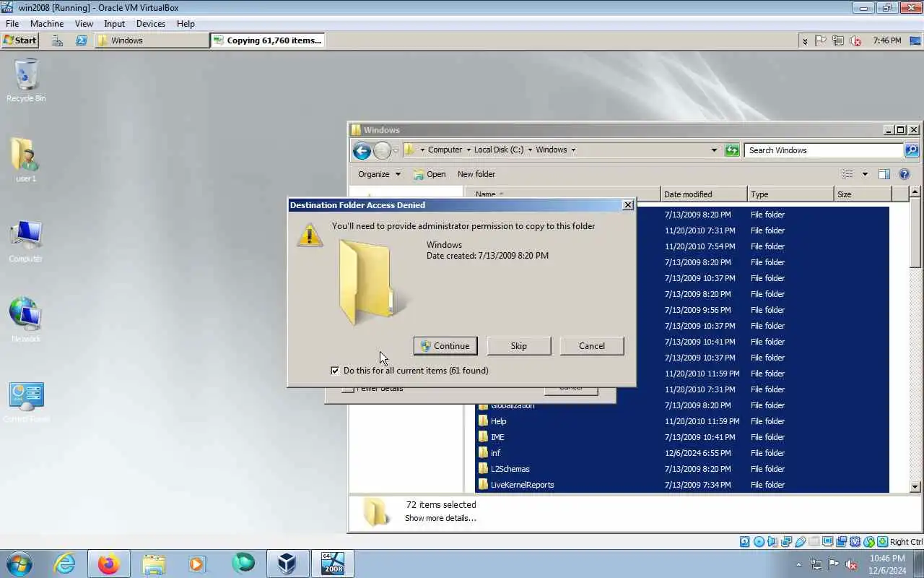The image size is (924, 578).
Task: Select the Computer desktop icon
Action: (26, 240)
